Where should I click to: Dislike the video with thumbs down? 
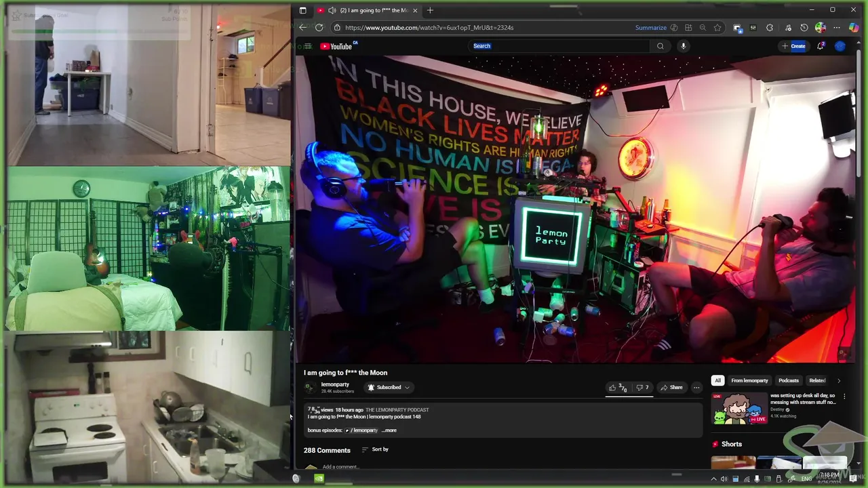click(x=642, y=388)
